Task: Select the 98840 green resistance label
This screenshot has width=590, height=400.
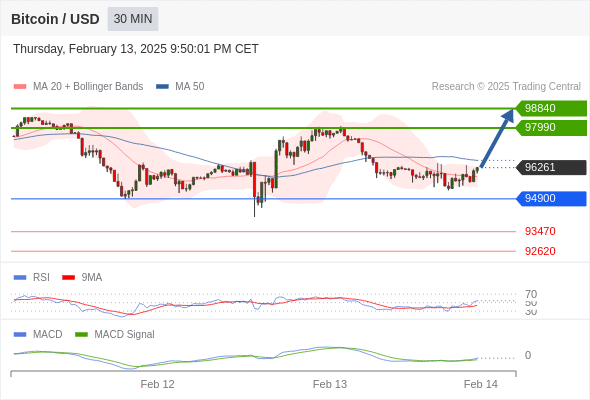Action: (x=551, y=108)
